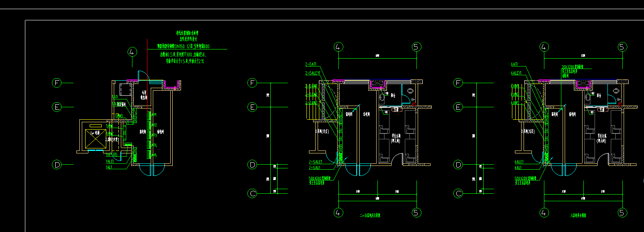Image resolution: width=644 pixels, height=232 pixels.
Task: Select the 6AT1 callout in the right plan
Action: (x=514, y=64)
